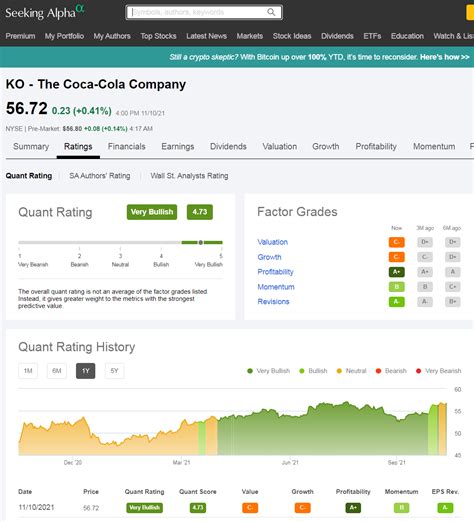Click the EPS Rev. A- badge in table
The image size is (474, 522).
coord(445,508)
